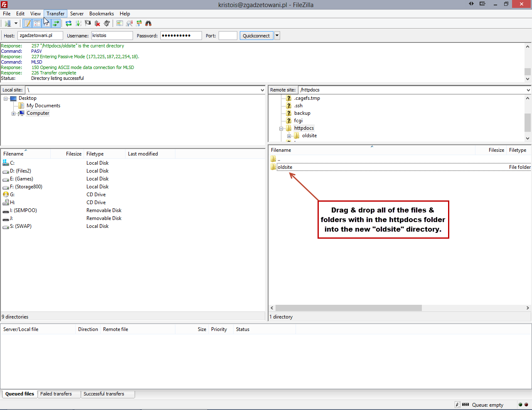The image size is (532, 410).
Task: Switch to the Queued files tab
Action: 20,394
